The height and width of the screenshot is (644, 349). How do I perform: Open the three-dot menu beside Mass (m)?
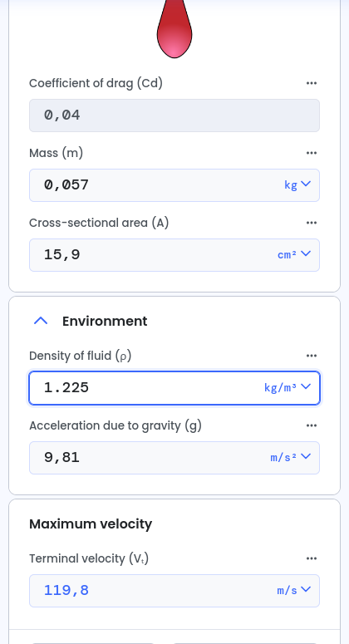[x=312, y=153]
